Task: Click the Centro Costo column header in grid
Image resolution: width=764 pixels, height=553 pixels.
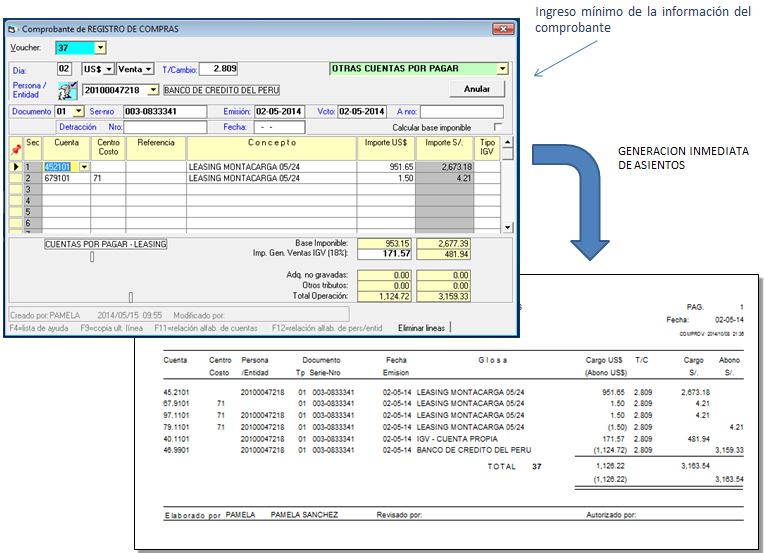Action: (108, 148)
